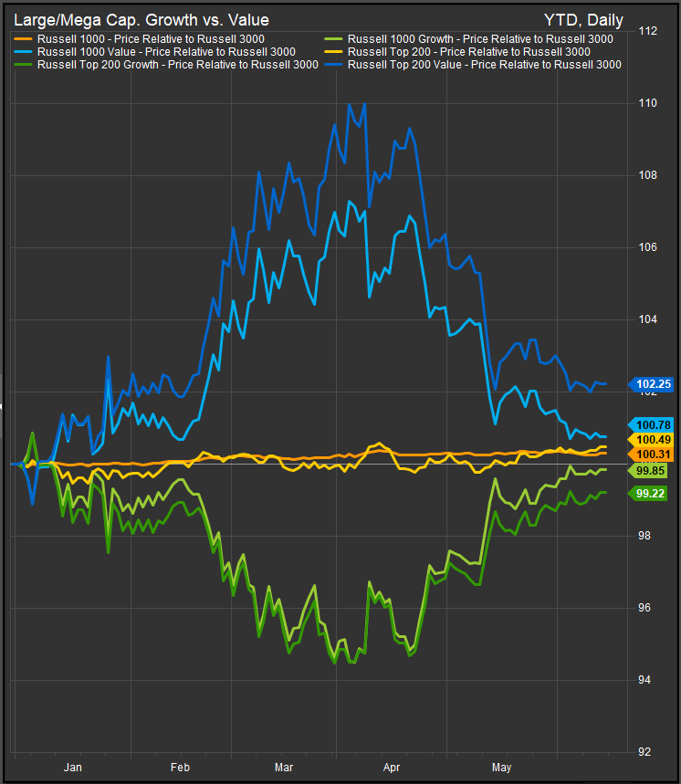Select the May label on time axis
Screen dimensions: 681x784
click(x=501, y=768)
